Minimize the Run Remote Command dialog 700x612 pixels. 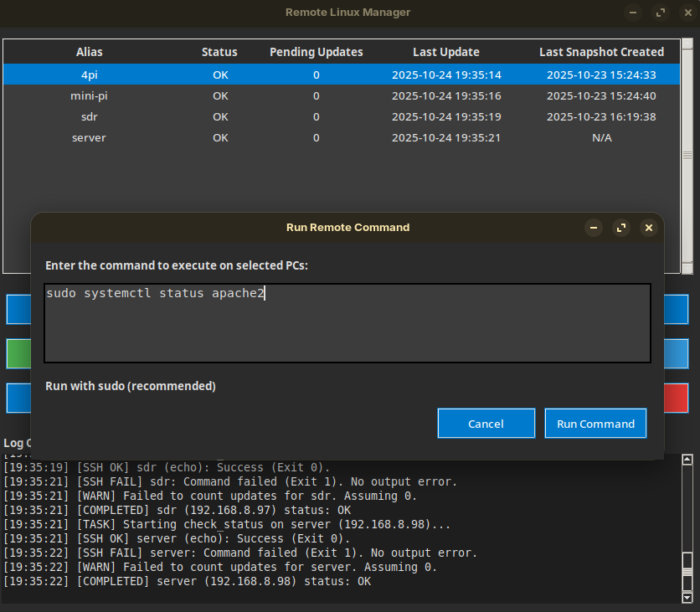pyautogui.click(x=594, y=228)
